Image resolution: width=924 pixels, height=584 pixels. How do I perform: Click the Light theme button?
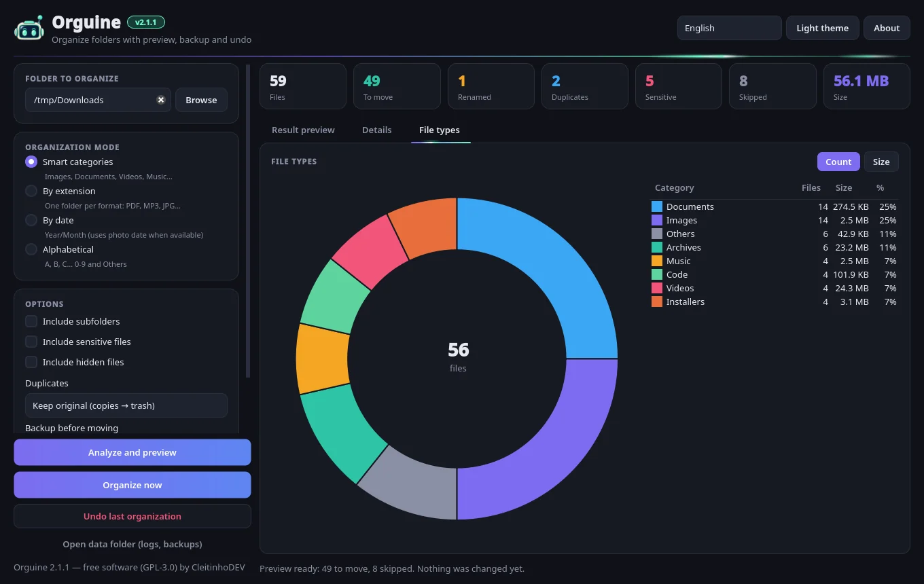tap(822, 28)
